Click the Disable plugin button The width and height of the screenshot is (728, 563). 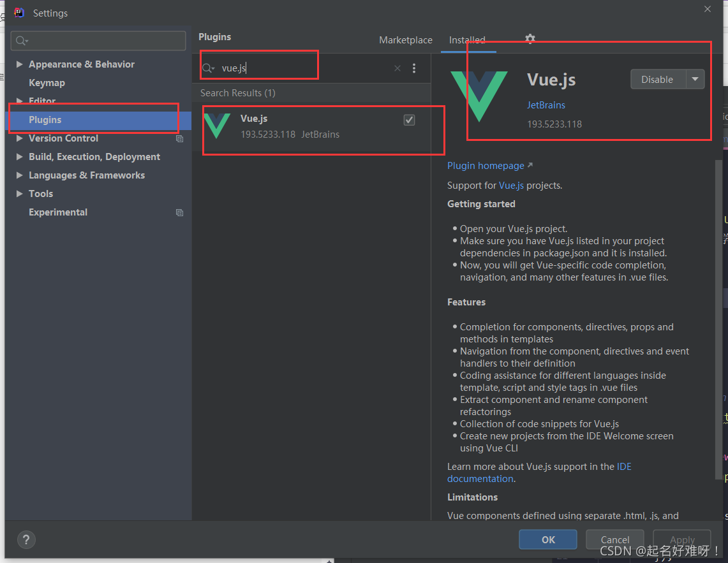coord(657,79)
